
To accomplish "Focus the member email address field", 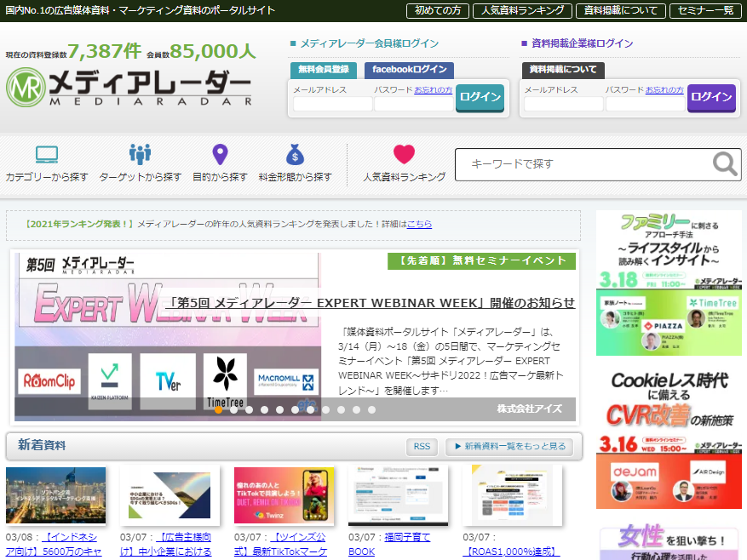I will [x=332, y=104].
